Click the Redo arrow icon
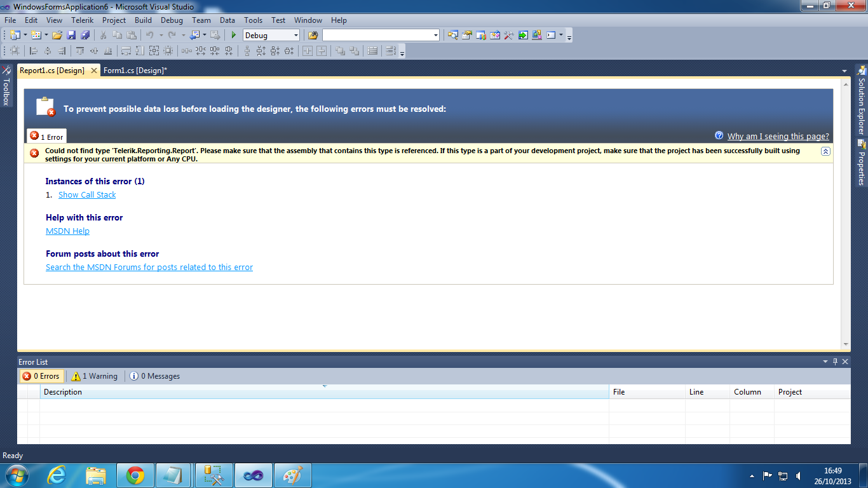 click(172, 36)
